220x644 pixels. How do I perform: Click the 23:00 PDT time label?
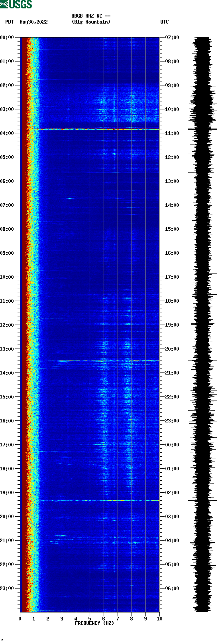(x=7, y=588)
